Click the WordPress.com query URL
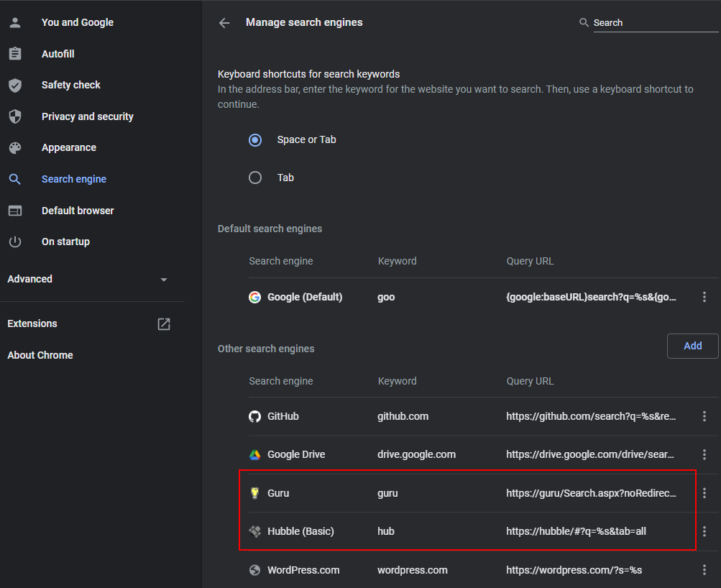 pyautogui.click(x=574, y=570)
